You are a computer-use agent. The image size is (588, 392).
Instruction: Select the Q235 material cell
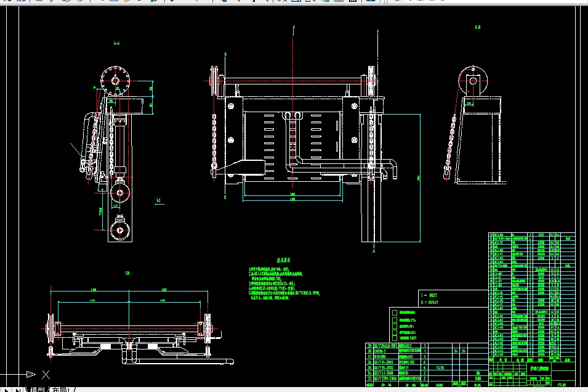pyautogui.click(x=440, y=368)
